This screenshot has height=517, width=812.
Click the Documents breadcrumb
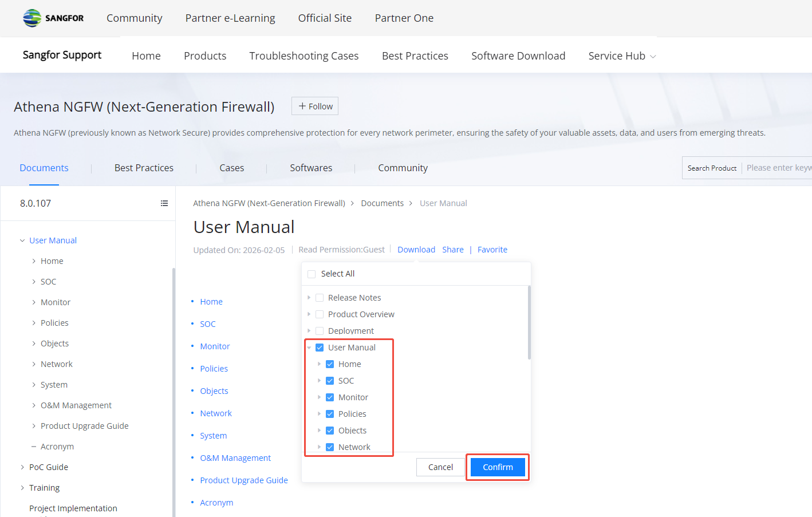click(382, 203)
